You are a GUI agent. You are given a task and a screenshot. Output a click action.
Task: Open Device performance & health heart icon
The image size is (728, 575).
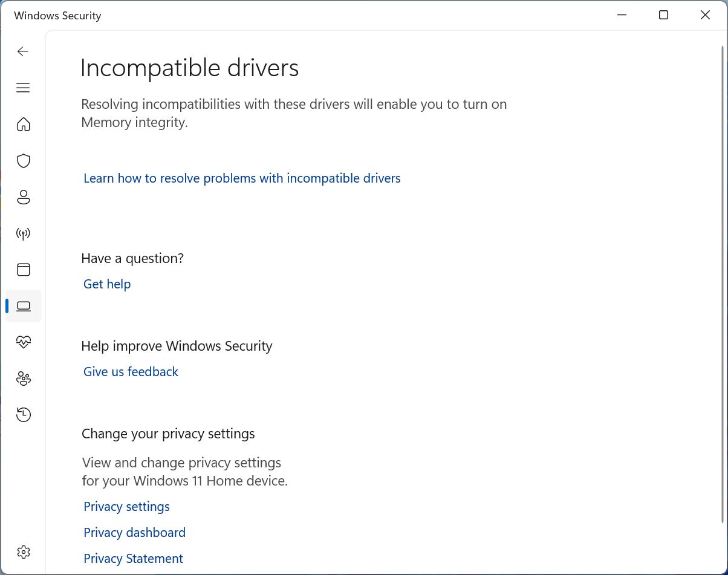[x=24, y=342]
